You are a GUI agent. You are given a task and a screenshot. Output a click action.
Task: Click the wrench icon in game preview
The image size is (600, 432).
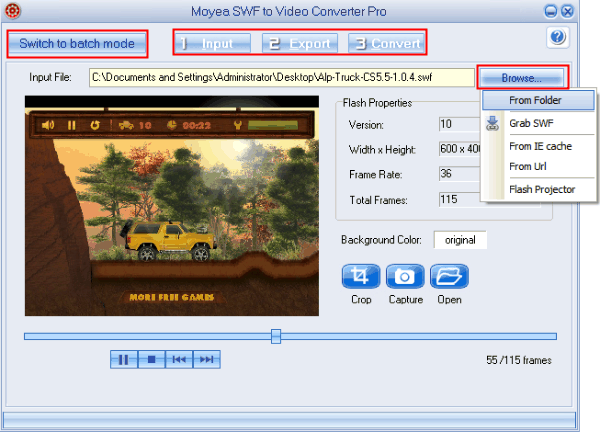click(238, 125)
